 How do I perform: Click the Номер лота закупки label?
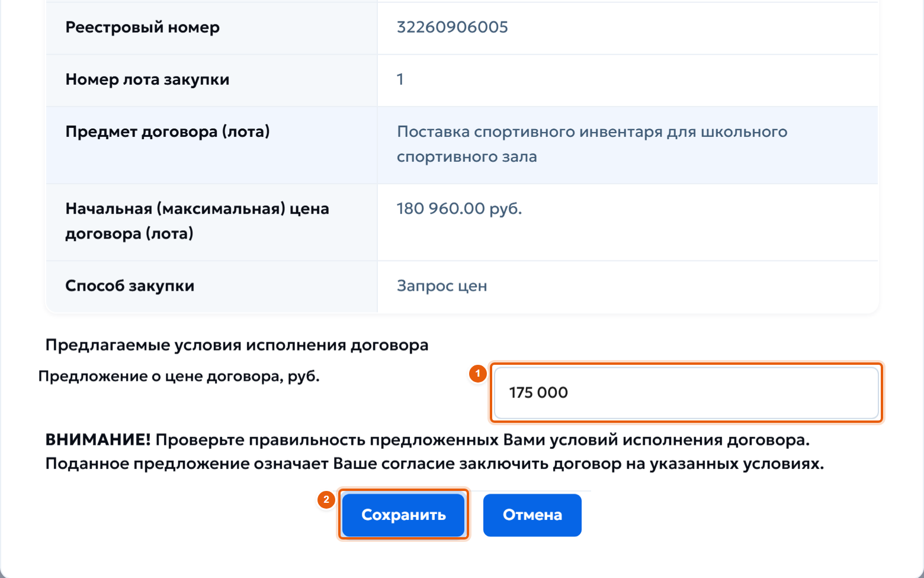pos(147,79)
